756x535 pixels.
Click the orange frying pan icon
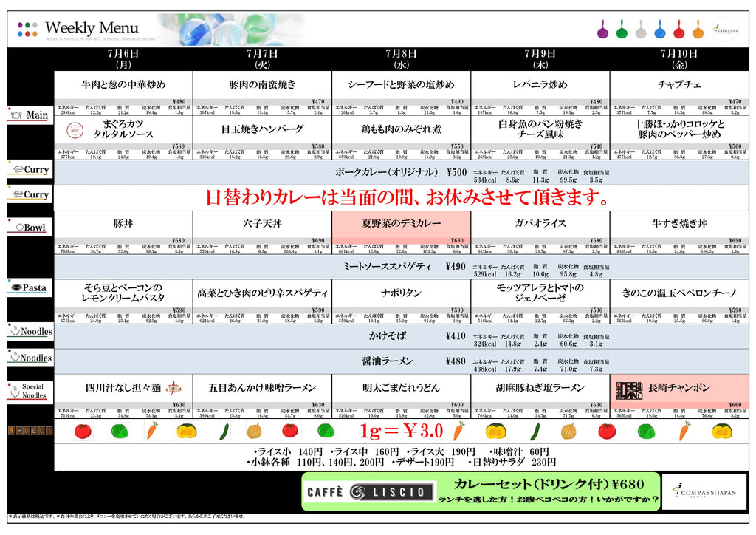coord(698,30)
